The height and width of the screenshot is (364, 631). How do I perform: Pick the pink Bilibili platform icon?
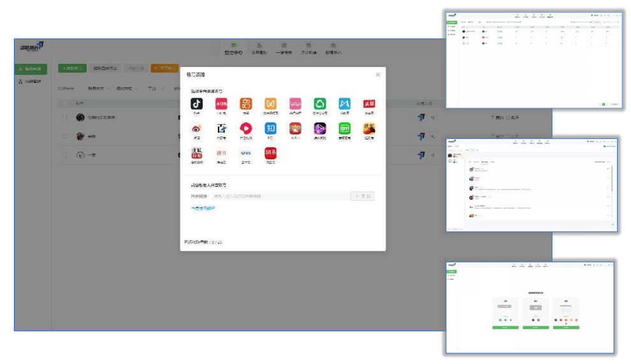[295, 103]
